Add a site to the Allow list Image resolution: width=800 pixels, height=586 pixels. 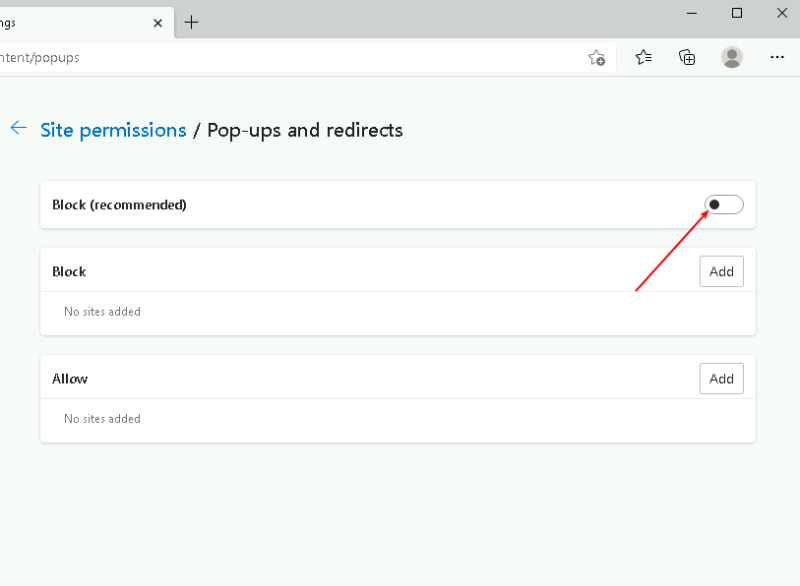pyautogui.click(x=721, y=378)
